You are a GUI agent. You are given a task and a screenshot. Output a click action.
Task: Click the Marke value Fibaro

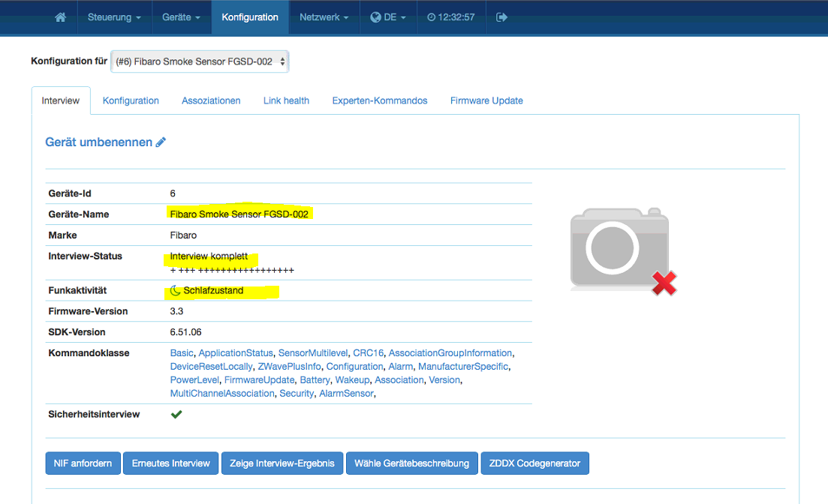coord(183,235)
